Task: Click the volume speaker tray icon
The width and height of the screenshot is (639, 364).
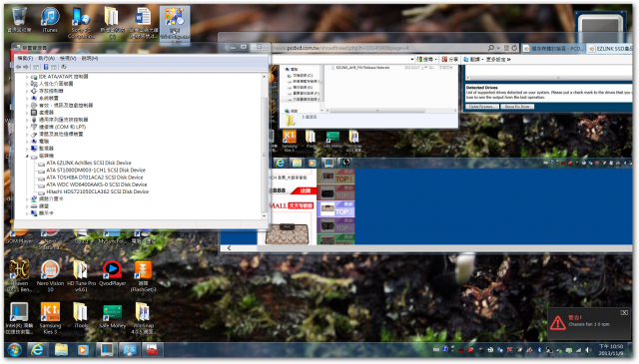Action: tap(588, 350)
